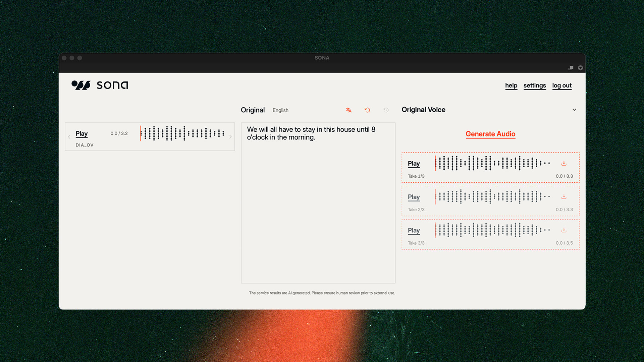Click the round dropdown icon in title bar
The image size is (644, 362).
pos(580,68)
